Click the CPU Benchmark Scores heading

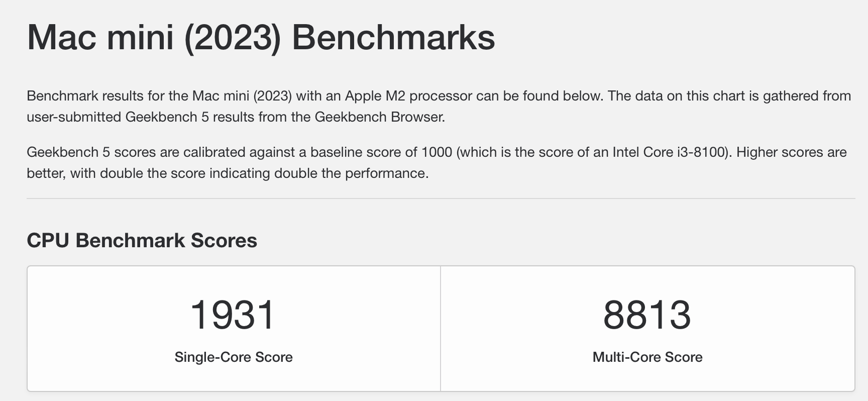point(142,240)
